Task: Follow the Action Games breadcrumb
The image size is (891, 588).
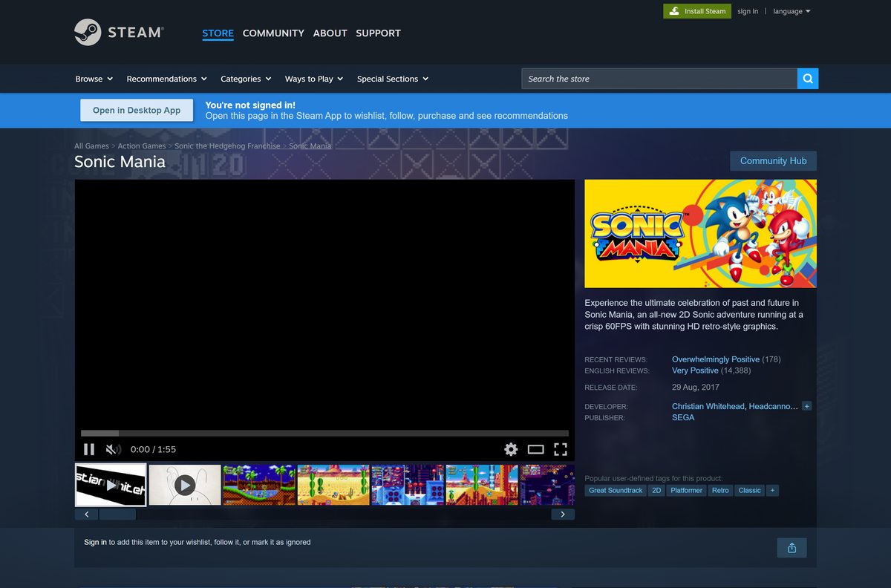Action: 142,146
